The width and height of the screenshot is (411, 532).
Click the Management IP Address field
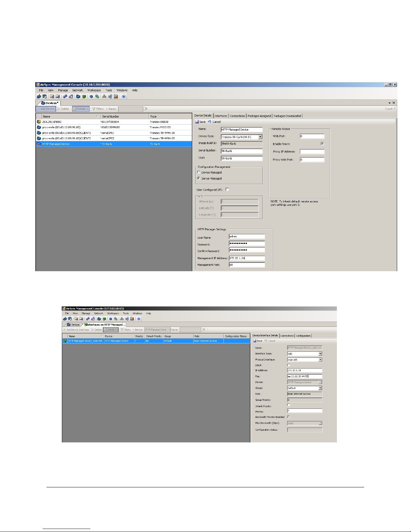point(247,258)
